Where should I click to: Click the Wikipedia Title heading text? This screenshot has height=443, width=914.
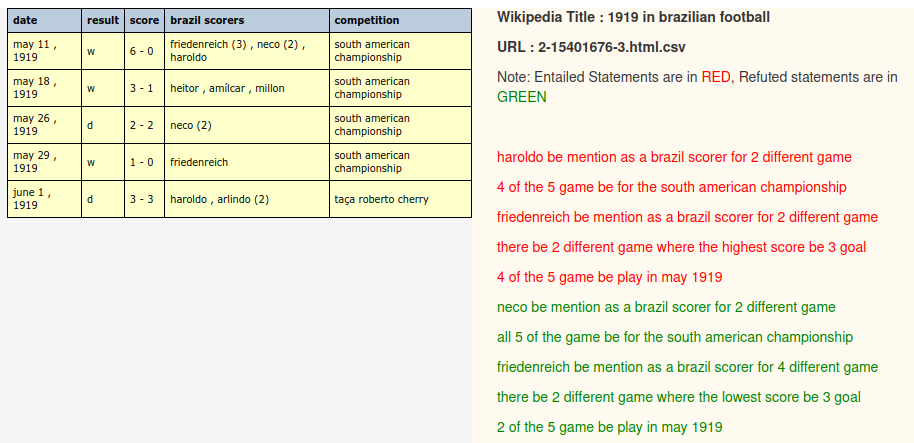click(633, 17)
